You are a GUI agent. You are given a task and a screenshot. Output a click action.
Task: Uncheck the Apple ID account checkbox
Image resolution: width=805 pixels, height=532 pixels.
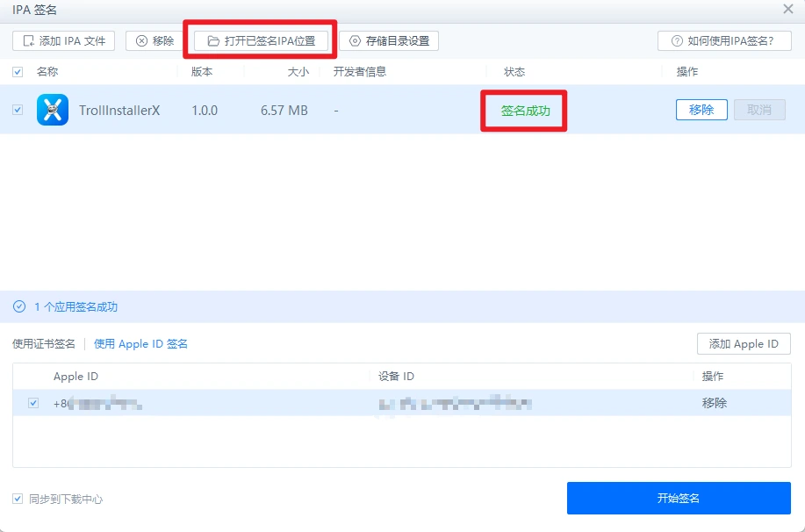[32, 402]
